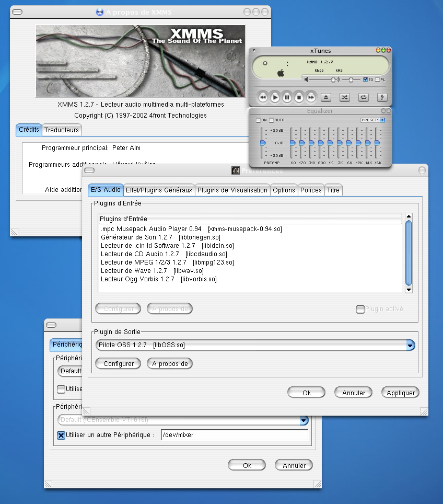This screenshot has height=504, width=443.
Task: Uncheck the EQ checkbox in xTunes
Action: point(365,79)
